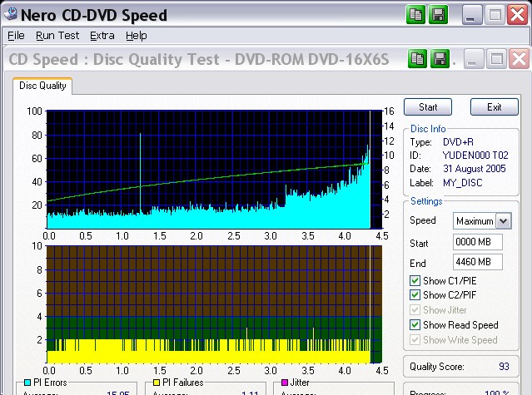Open the File menu
This screenshot has height=395, width=532.
(16, 36)
